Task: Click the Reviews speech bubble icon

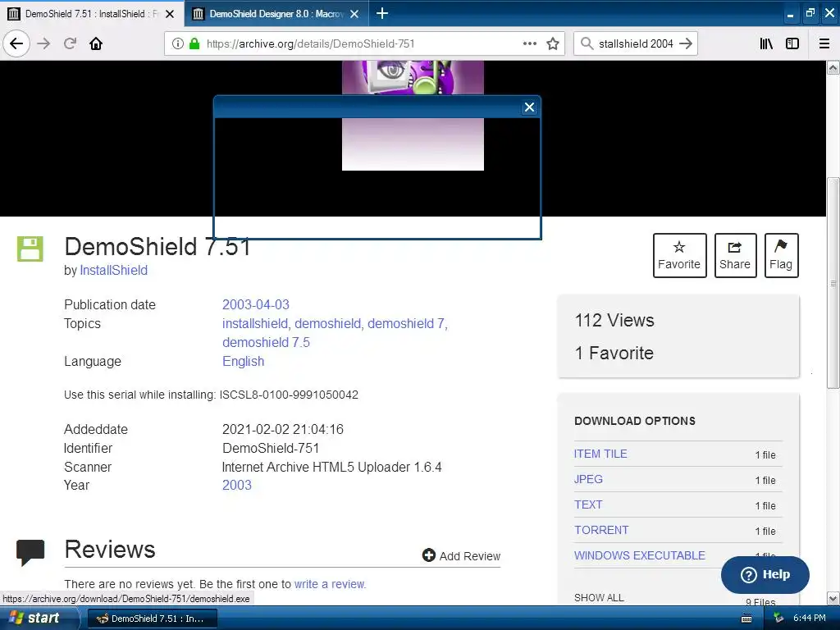Action: 30,552
